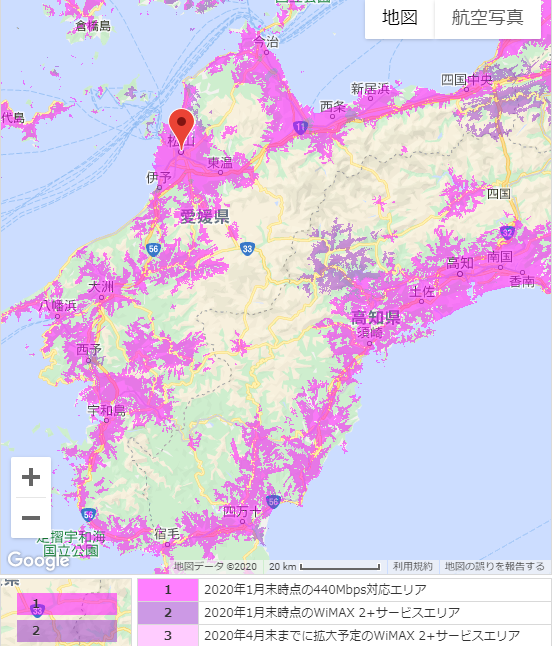Click the 高知 city label

click(x=460, y=263)
